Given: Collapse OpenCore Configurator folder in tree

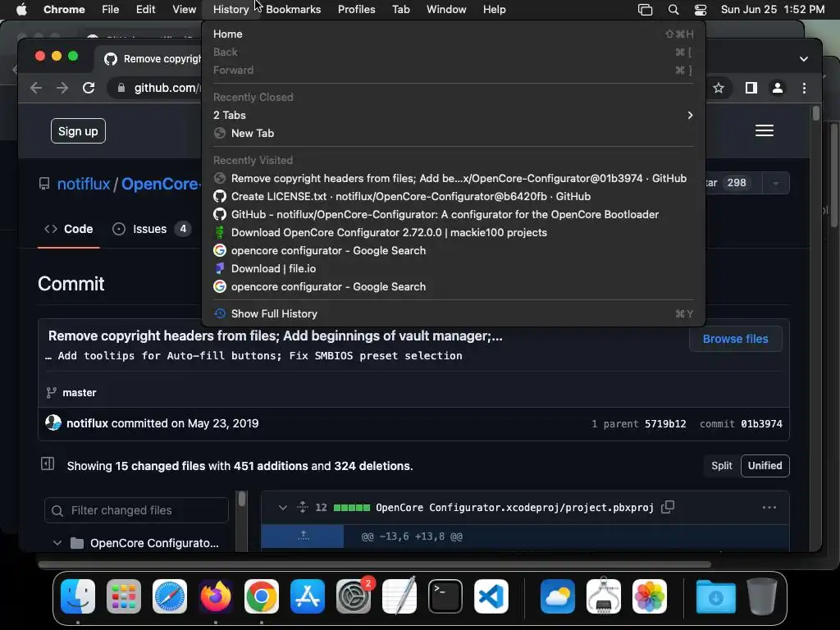Looking at the screenshot, I should 57,543.
